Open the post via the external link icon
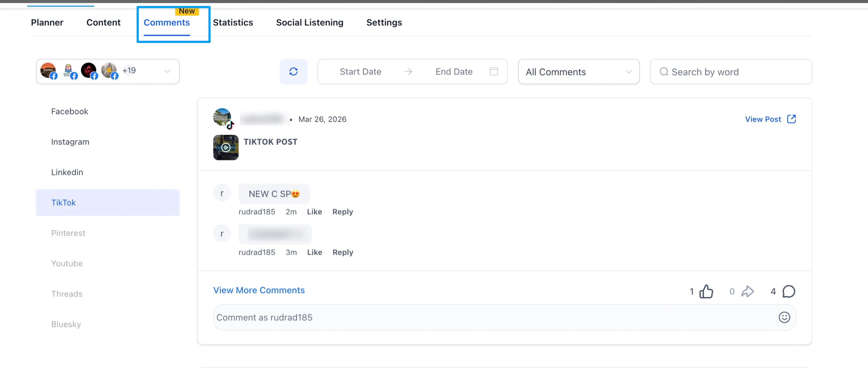Image resolution: width=868 pixels, height=368 pixels. tap(791, 119)
